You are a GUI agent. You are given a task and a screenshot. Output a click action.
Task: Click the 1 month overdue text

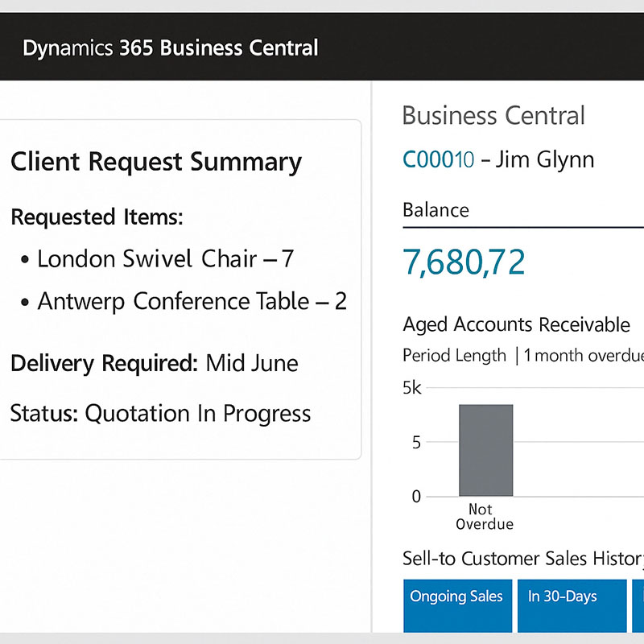pos(584,355)
